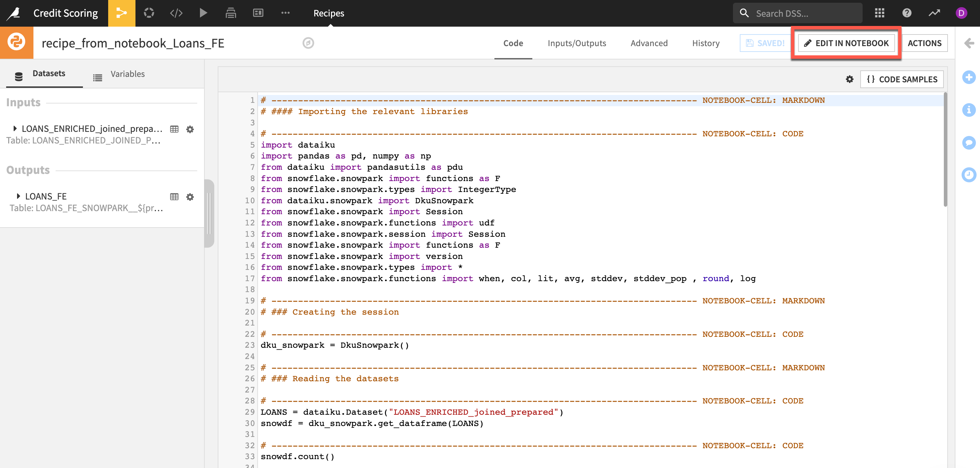Collapse the left panel using the divider handle
The height and width of the screenshot is (468, 980).
coord(209,213)
